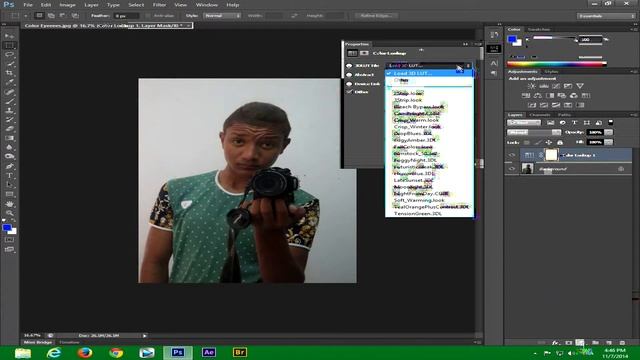Click the color spectrum ramp in Color panel
The image size is (640, 360).
point(557,64)
